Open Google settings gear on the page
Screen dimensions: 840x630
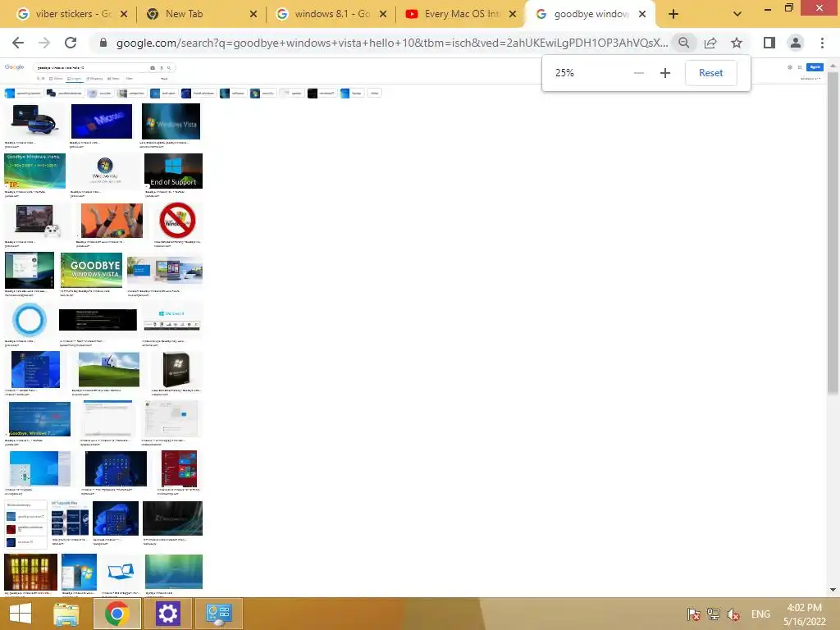pyautogui.click(x=790, y=67)
